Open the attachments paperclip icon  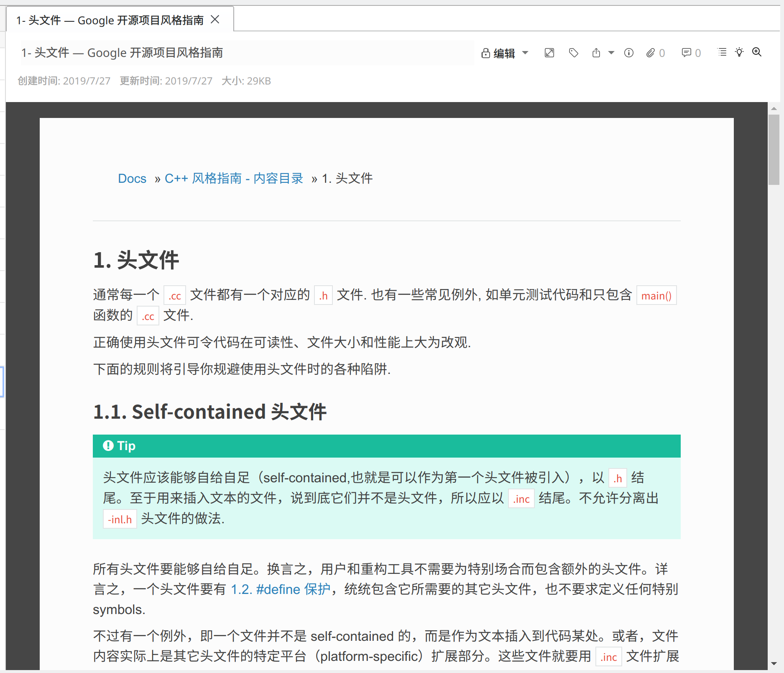(x=651, y=53)
